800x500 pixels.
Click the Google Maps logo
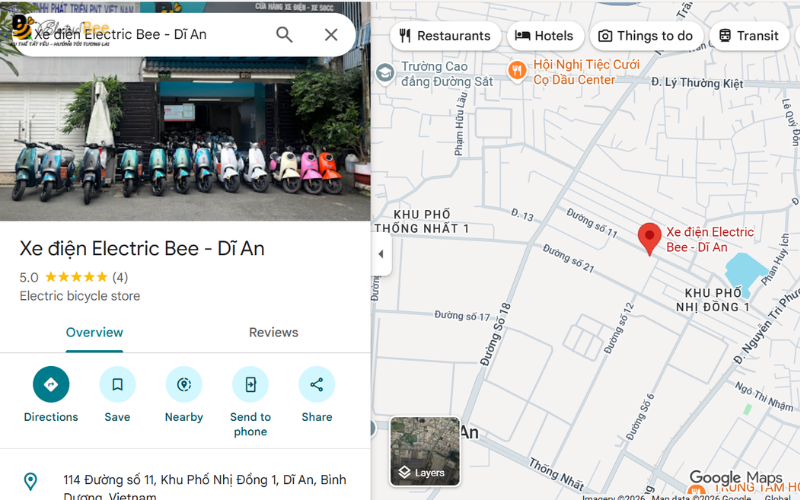point(736,478)
